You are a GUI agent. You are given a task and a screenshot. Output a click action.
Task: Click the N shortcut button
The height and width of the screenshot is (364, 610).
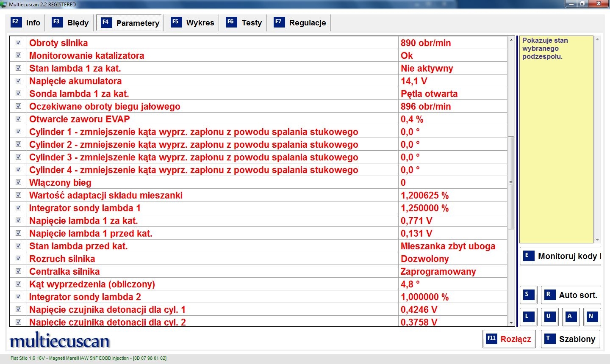(x=592, y=317)
